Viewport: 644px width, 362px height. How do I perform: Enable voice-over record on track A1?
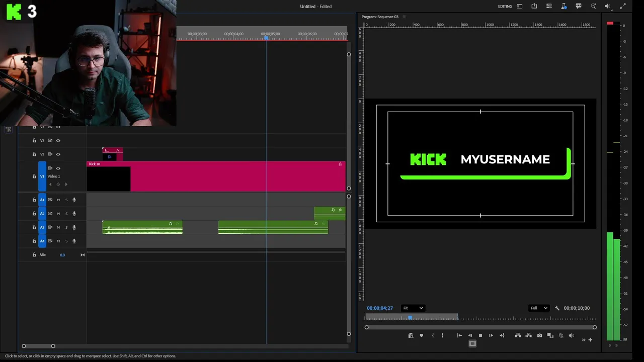click(74, 200)
